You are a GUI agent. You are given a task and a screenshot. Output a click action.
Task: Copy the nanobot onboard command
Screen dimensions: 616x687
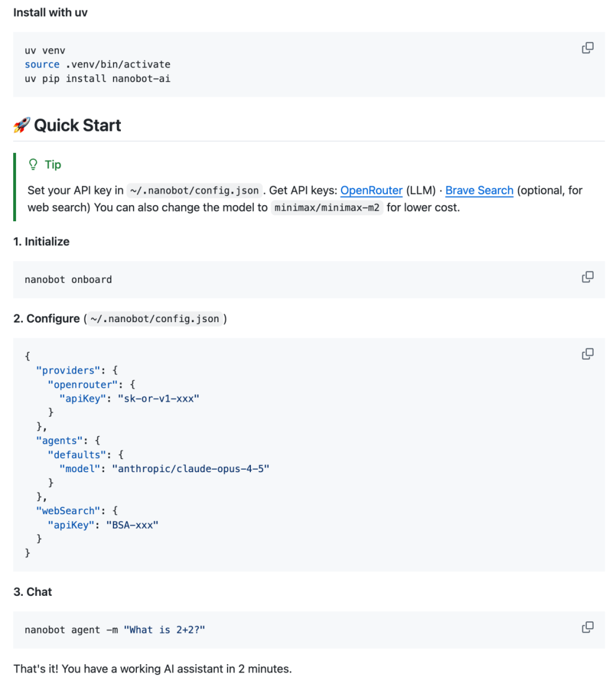[587, 277]
